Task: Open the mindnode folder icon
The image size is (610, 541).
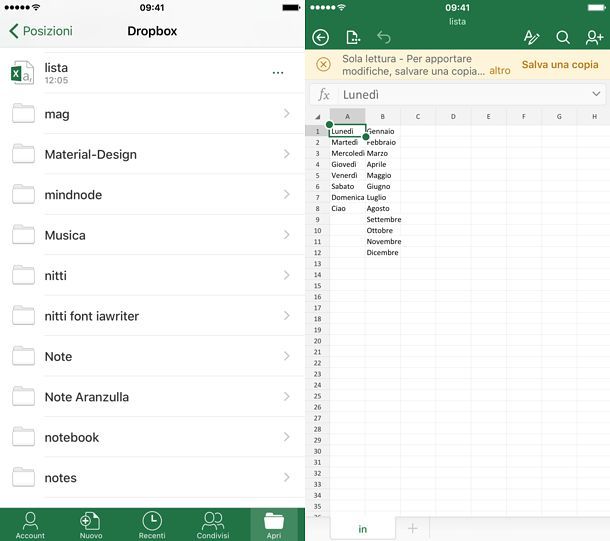Action: pyautogui.click(x=23, y=194)
